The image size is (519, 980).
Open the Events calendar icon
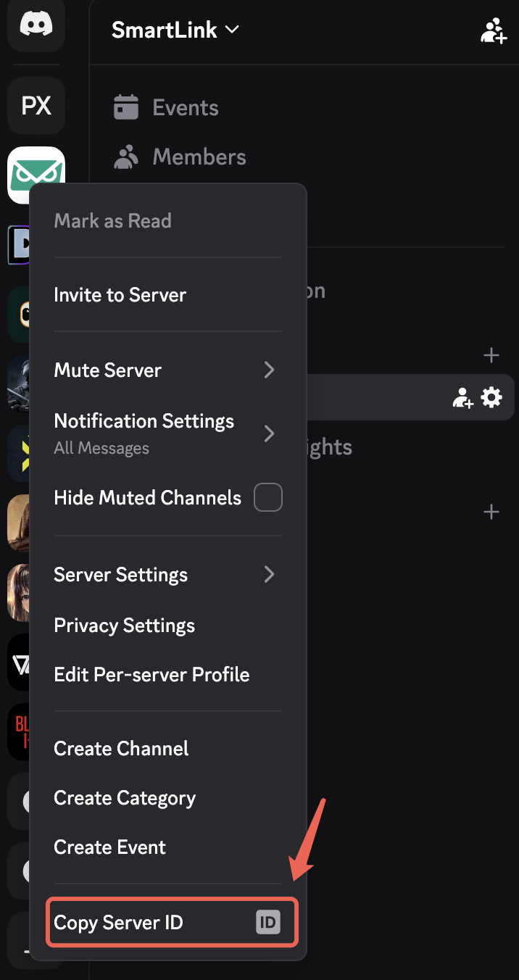point(126,107)
